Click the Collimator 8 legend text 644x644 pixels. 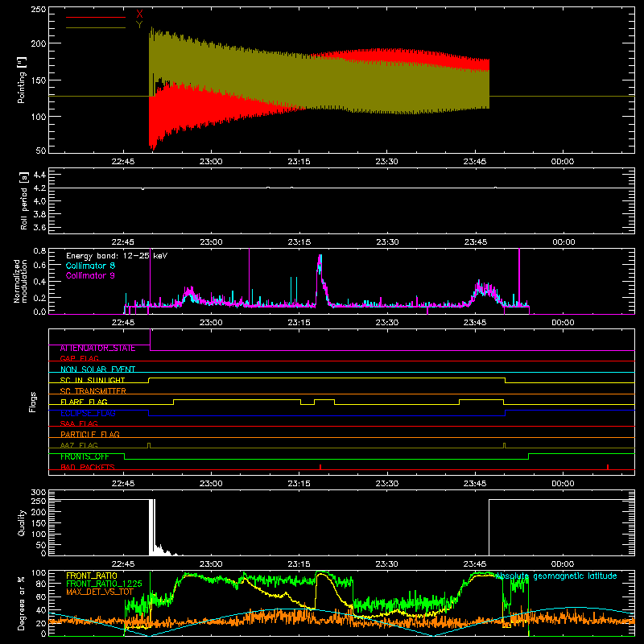tap(90, 266)
